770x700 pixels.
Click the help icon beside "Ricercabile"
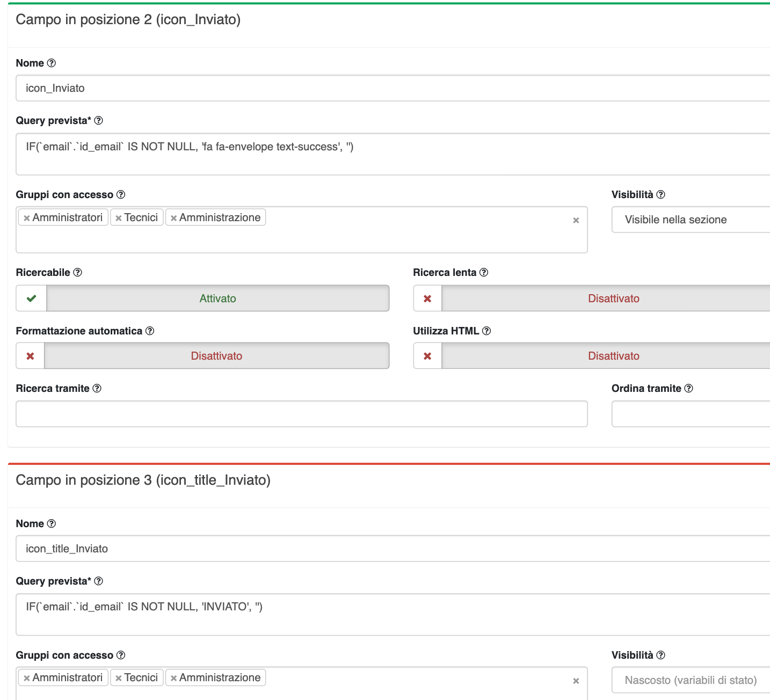pos(78,272)
